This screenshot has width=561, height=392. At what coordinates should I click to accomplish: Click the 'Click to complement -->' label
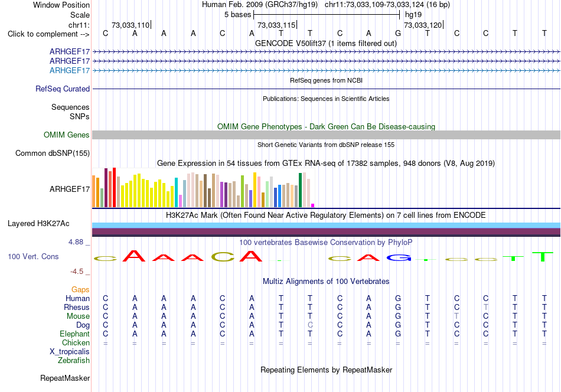48,34
